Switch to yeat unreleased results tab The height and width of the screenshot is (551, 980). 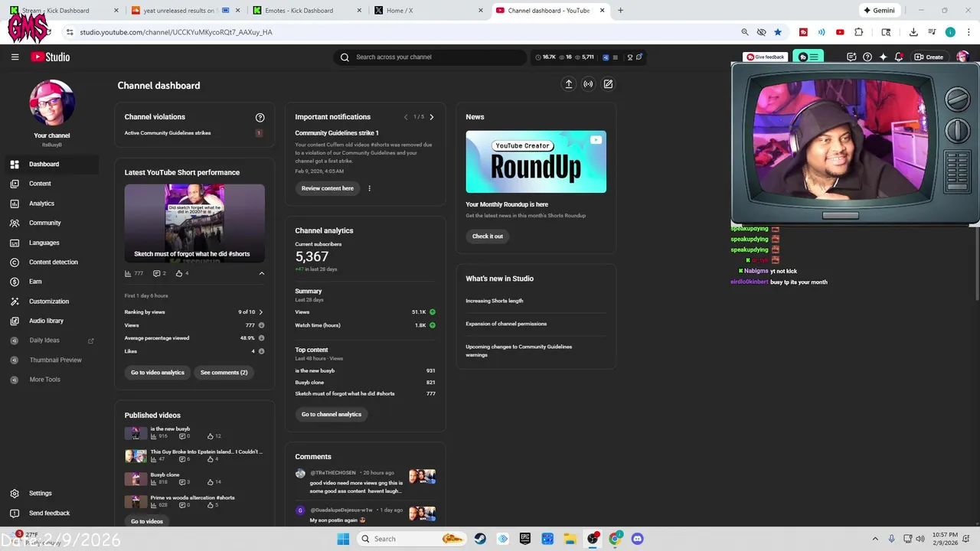184,11
